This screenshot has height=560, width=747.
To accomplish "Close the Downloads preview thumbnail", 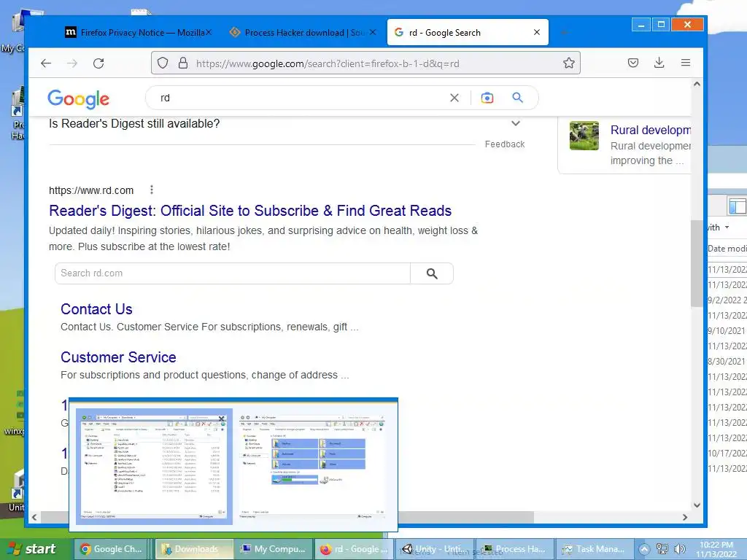I will click(x=221, y=419).
